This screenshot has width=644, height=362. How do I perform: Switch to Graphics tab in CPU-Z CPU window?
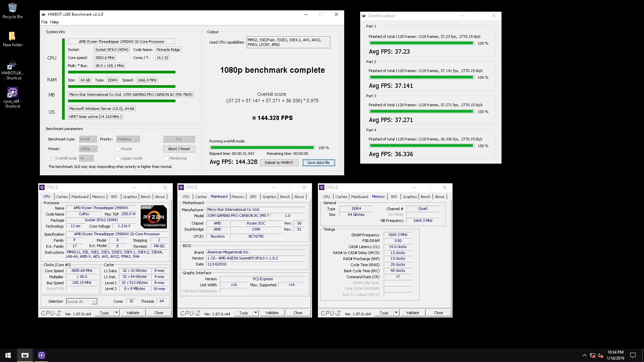130,197
